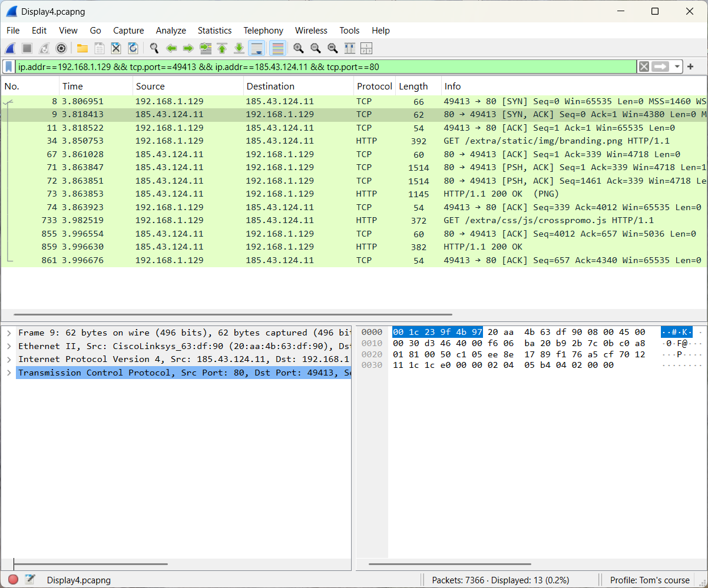Open the Tools menu
708x588 pixels.
(x=349, y=31)
